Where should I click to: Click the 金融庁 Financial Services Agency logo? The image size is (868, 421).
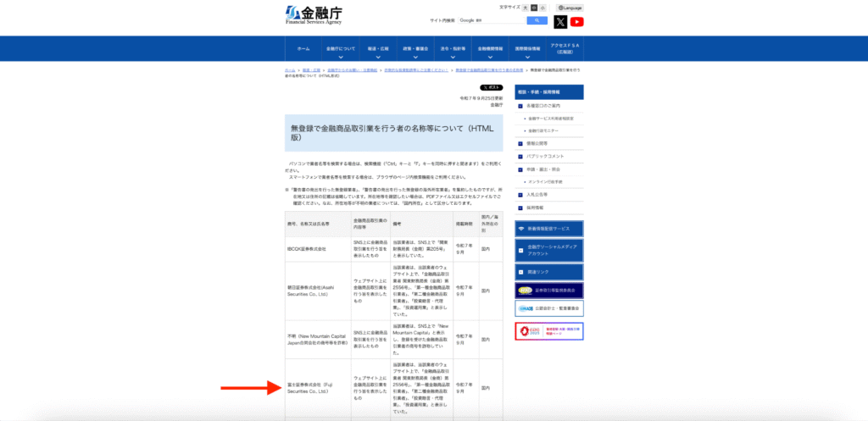click(x=314, y=15)
